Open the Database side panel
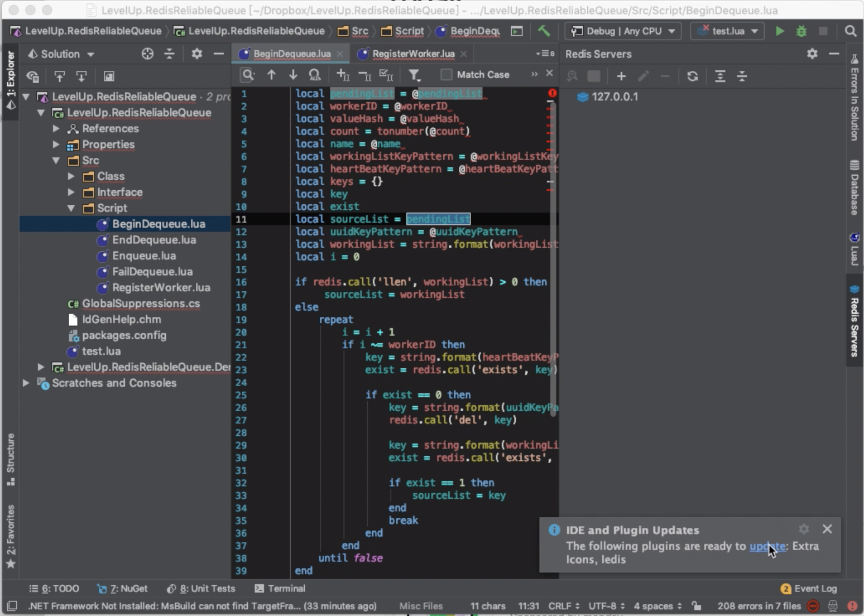The image size is (864, 616). pyautogui.click(x=855, y=187)
